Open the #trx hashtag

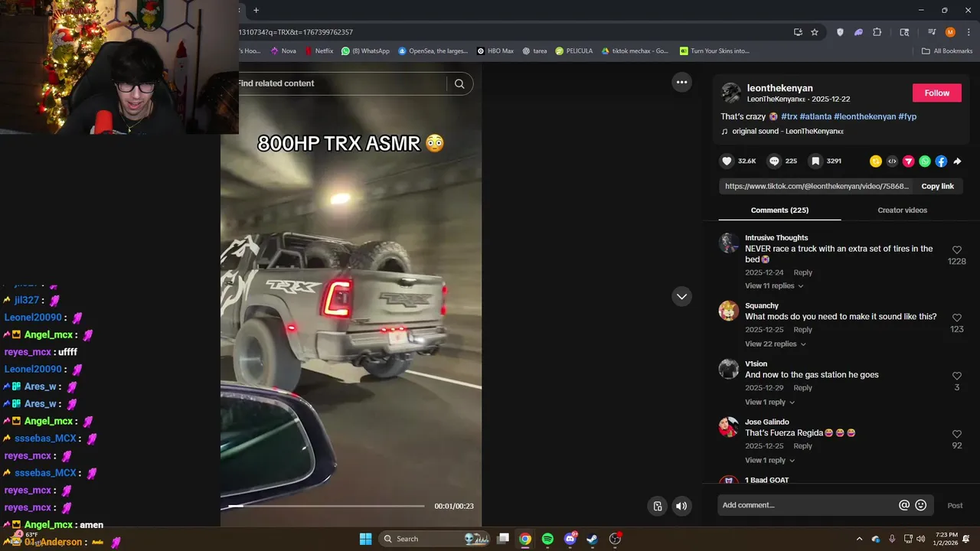click(789, 116)
